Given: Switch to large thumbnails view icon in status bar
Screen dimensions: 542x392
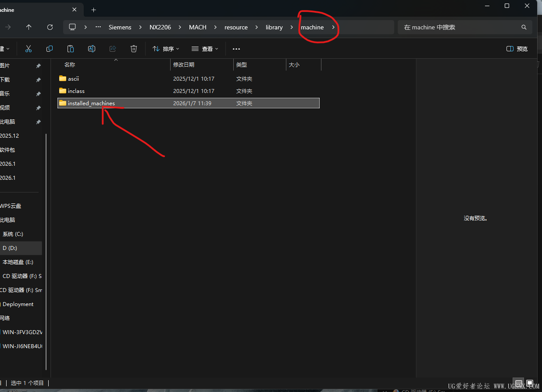Looking at the screenshot, I should coord(529,383).
